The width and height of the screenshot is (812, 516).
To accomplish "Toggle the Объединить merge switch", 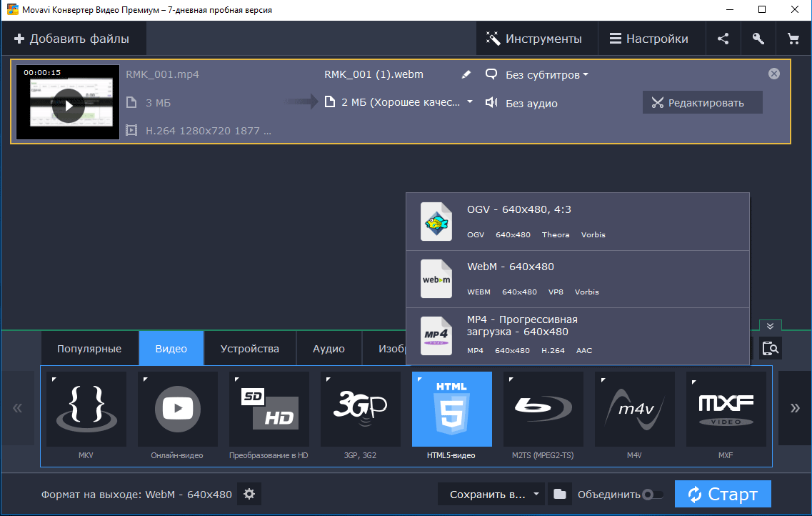I will [653, 495].
